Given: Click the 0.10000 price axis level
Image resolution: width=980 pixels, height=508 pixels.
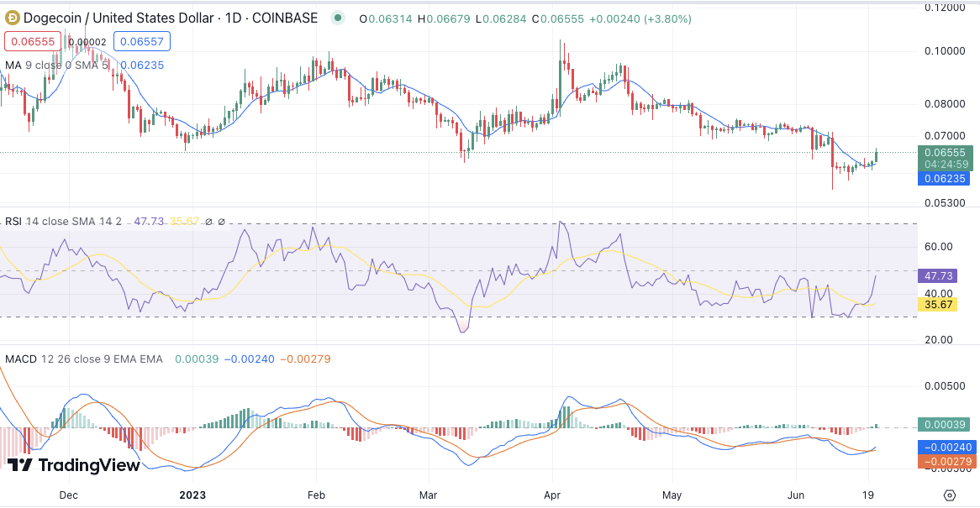Looking at the screenshot, I should pos(945,50).
